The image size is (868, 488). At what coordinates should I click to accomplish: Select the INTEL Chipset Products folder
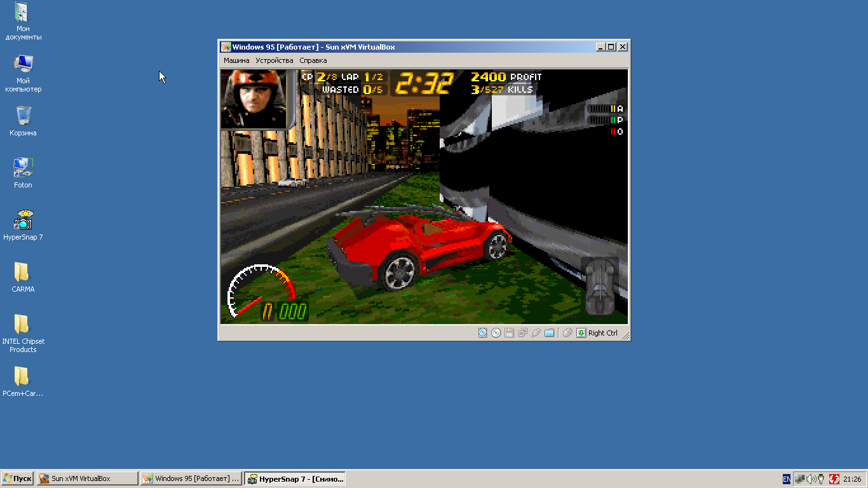tap(24, 334)
